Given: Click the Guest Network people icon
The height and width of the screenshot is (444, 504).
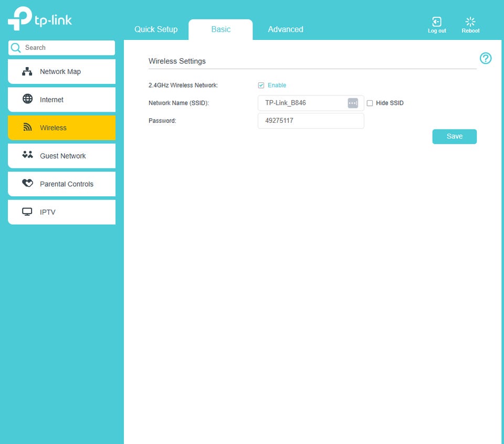Looking at the screenshot, I should pyautogui.click(x=27, y=155).
